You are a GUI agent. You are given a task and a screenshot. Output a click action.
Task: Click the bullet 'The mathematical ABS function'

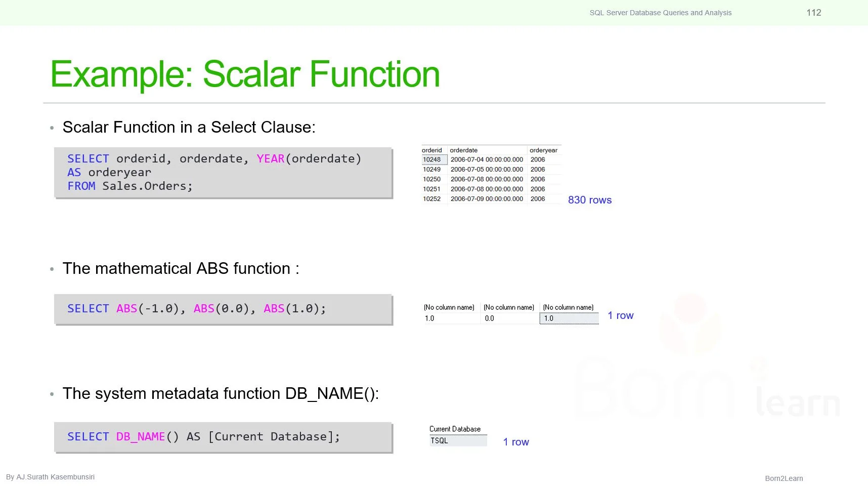[x=181, y=268]
